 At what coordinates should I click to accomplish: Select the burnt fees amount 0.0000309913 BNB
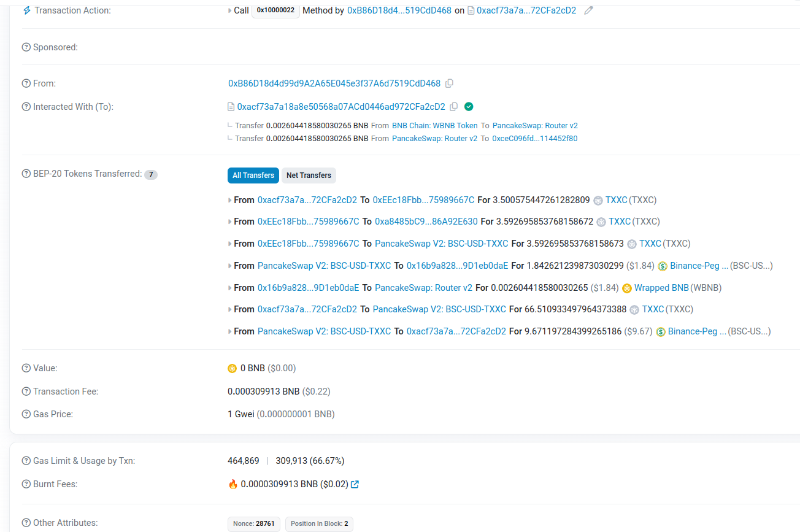click(x=279, y=484)
